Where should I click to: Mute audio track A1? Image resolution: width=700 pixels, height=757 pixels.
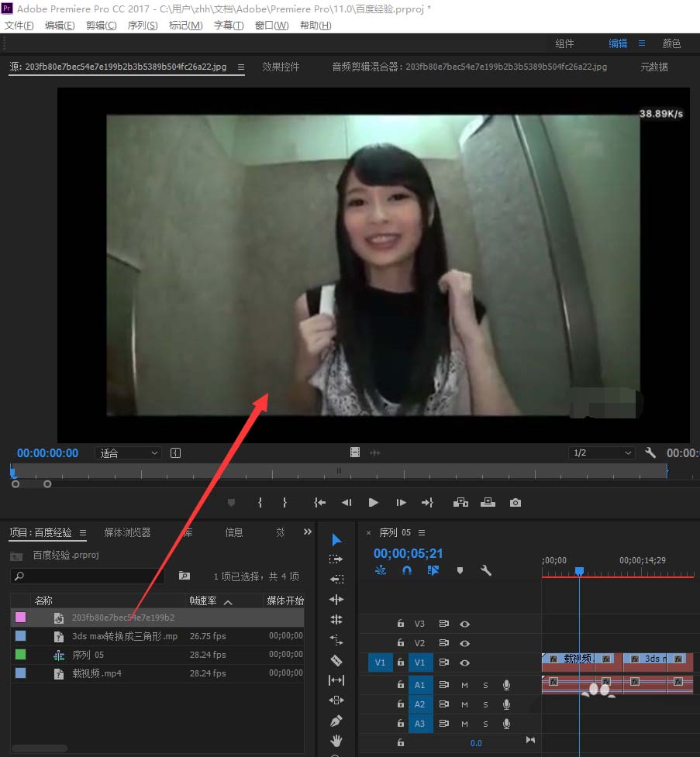pos(464,684)
